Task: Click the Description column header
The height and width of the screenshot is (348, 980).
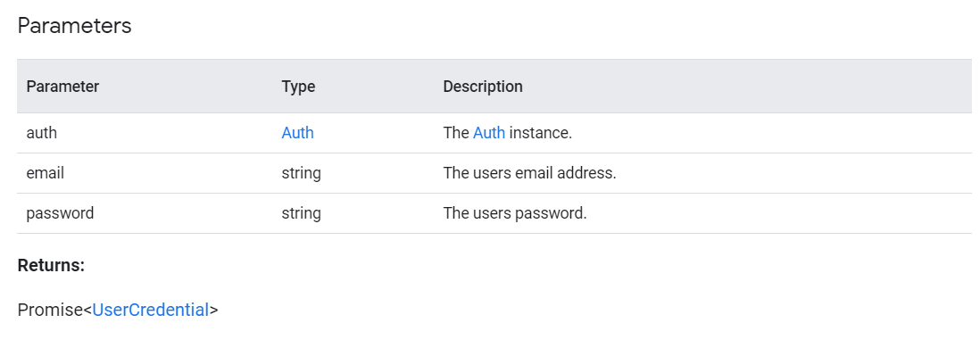Action: (x=483, y=87)
